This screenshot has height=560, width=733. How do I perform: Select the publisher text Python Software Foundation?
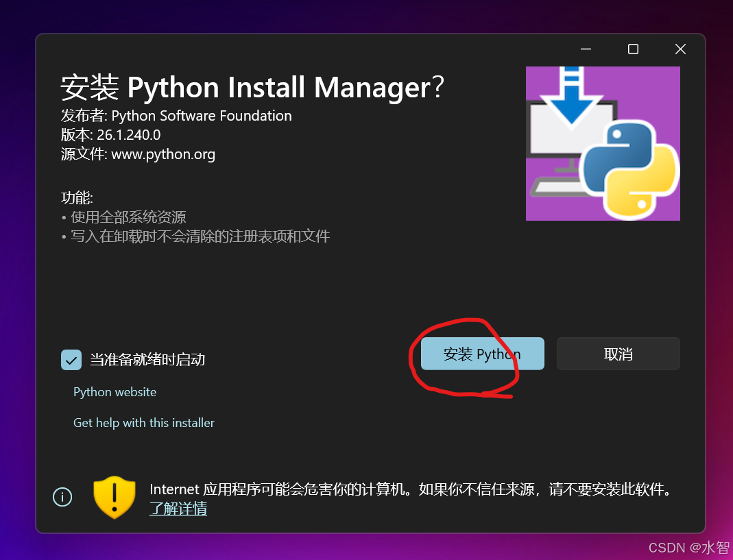pyautogui.click(x=202, y=115)
